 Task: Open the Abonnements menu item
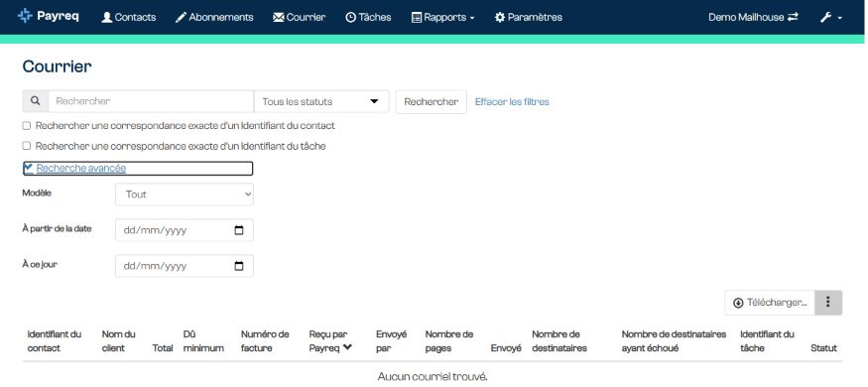pyautogui.click(x=214, y=17)
